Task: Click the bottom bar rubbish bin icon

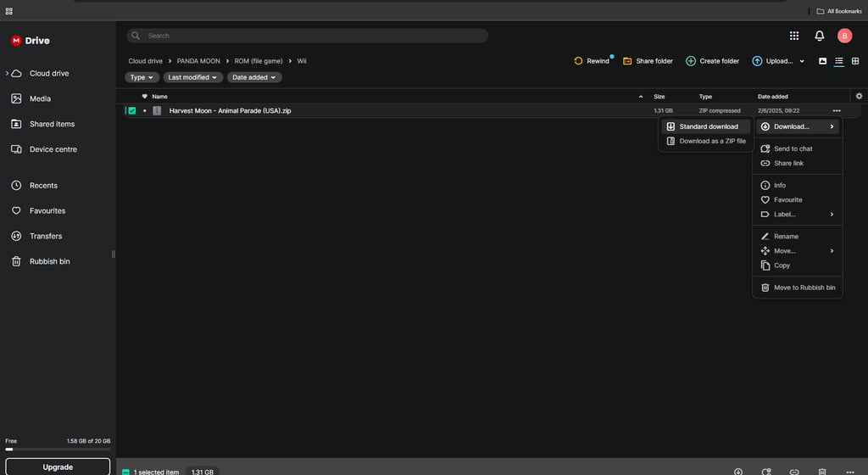Action: coord(822,472)
